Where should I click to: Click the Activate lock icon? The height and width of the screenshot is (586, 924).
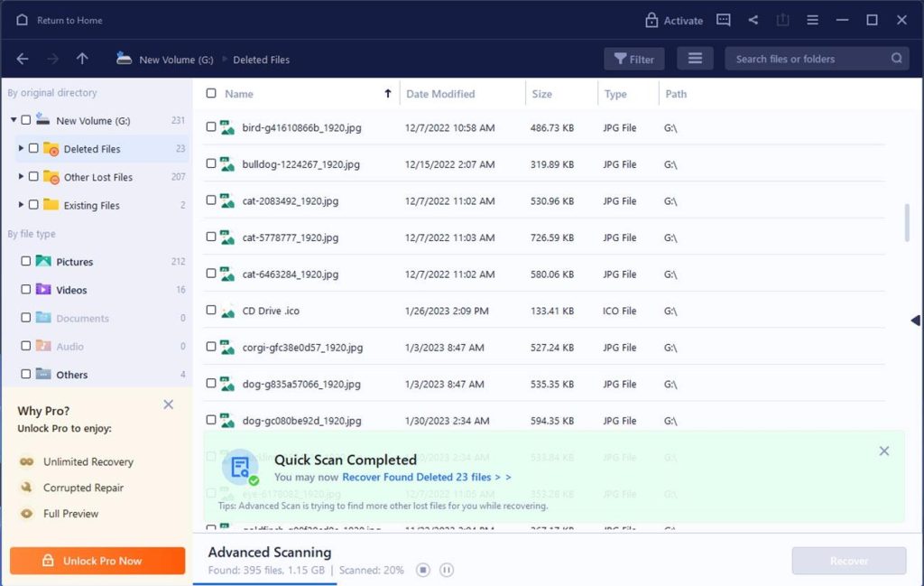(x=651, y=20)
